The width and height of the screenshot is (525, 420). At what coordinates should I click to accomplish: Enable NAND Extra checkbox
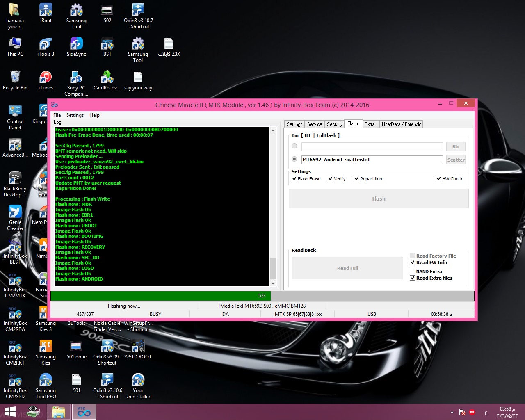coord(412,272)
